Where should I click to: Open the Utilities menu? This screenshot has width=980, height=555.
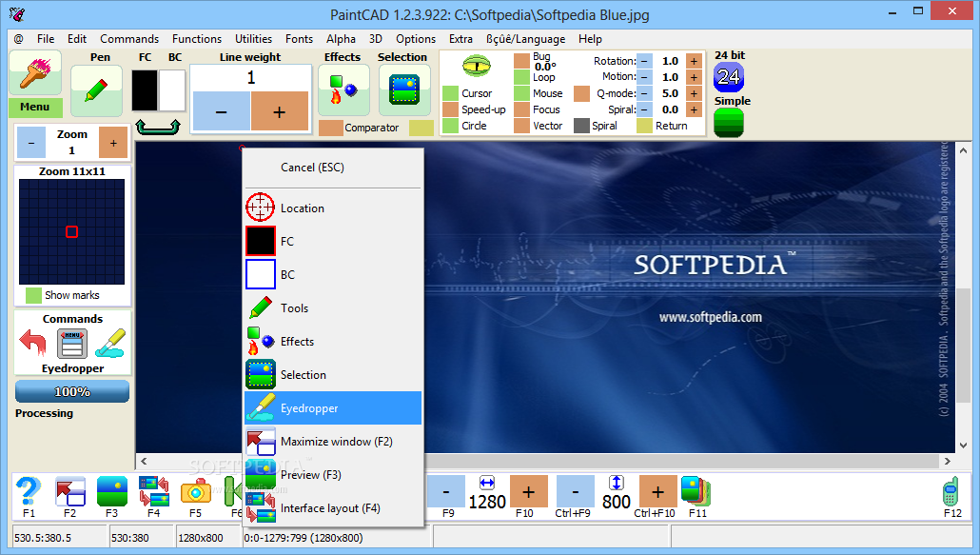[x=253, y=39]
